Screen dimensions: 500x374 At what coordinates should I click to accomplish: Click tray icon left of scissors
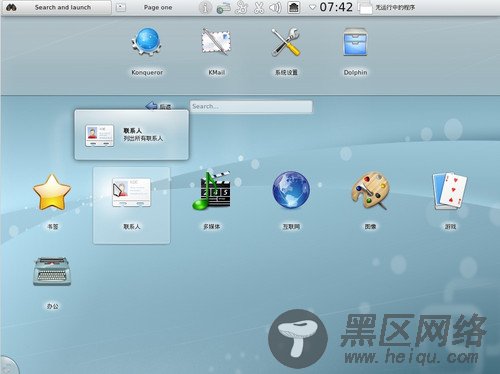[241, 7]
